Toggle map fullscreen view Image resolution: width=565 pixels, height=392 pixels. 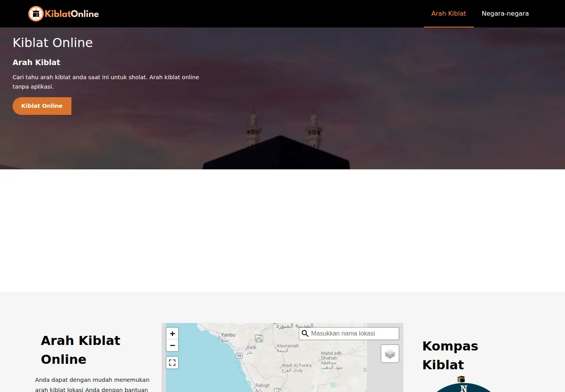click(x=172, y=363)
